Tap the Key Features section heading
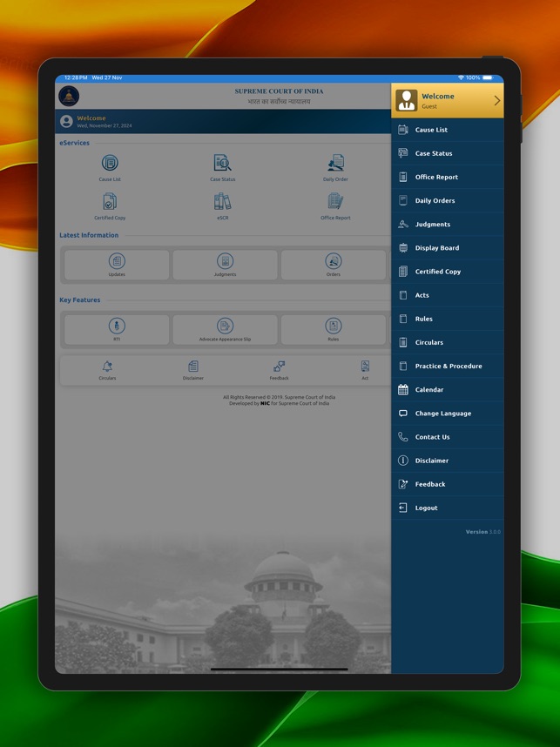Viewport: 560px width, 747px height. (x=79, y=300)
